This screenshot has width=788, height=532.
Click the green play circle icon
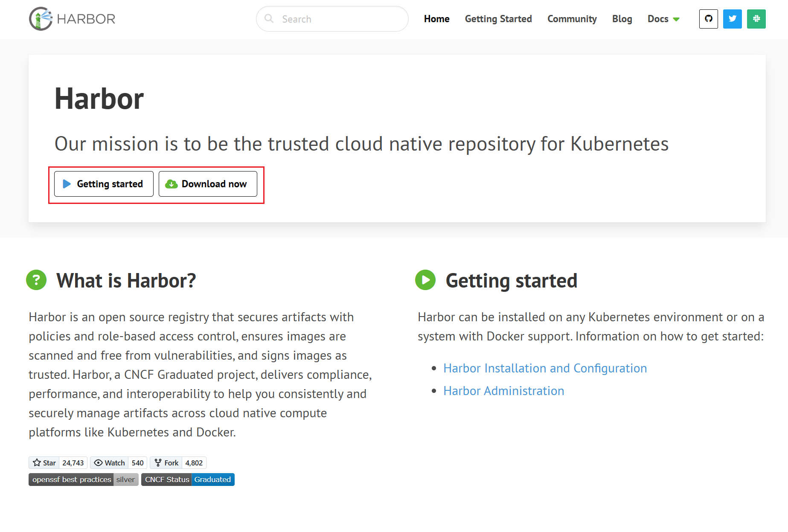[425, 280]
